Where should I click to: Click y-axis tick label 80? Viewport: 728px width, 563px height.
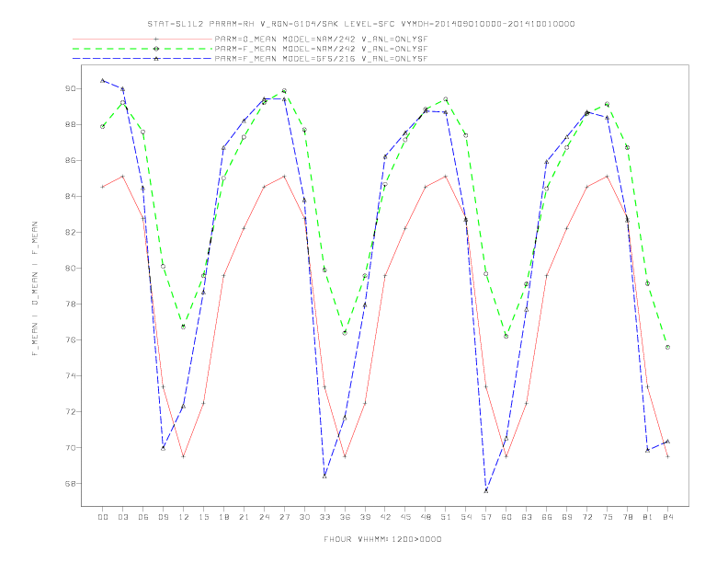(x=71, y=268)
